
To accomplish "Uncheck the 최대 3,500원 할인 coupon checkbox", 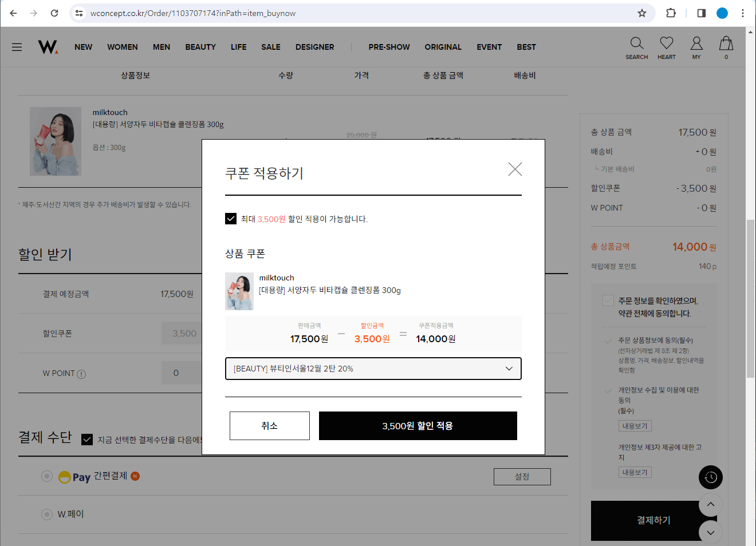I will pos(231,219).
